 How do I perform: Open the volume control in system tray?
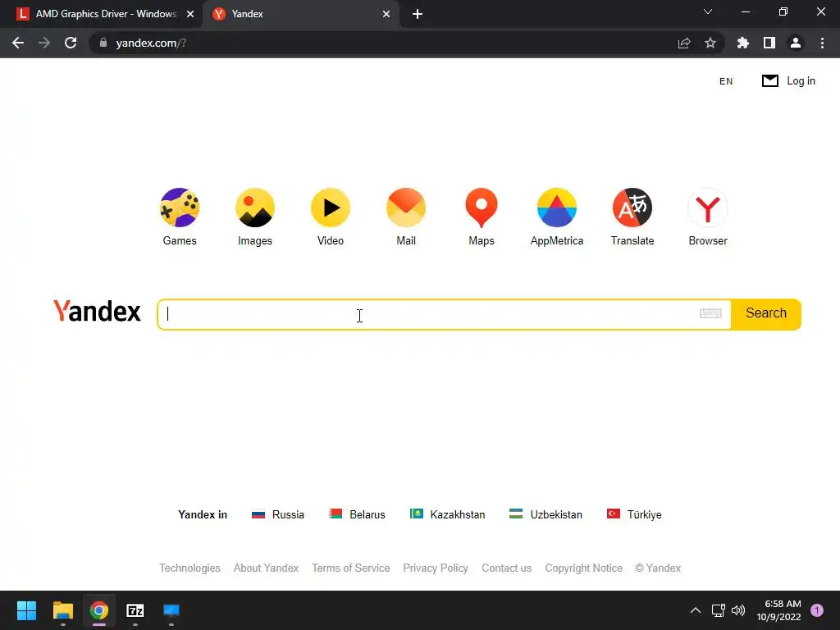(738, 610)
